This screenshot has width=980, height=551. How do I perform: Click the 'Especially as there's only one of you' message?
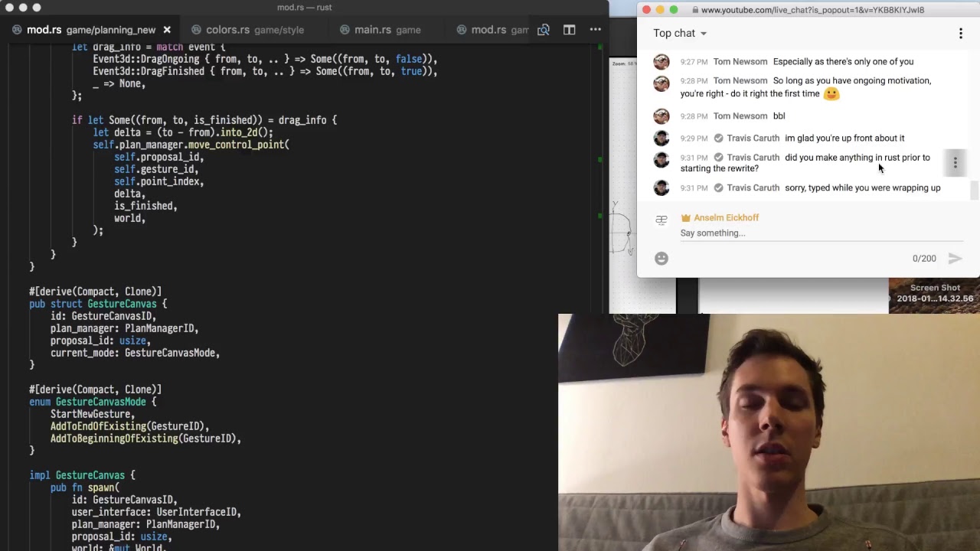pyautogui.click(x=843, y=62)
